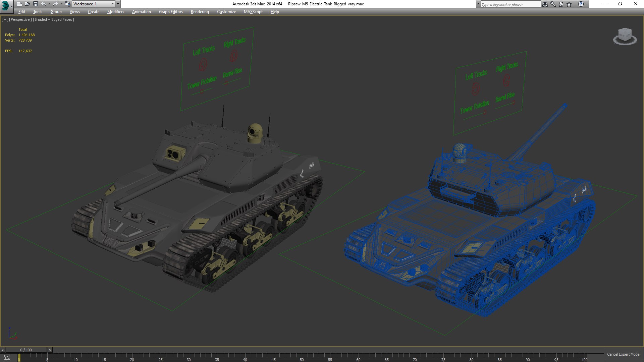The height and width of the screenshot is (362, 644).
Task: Redo the last undone action
Action: pos(55,4)
